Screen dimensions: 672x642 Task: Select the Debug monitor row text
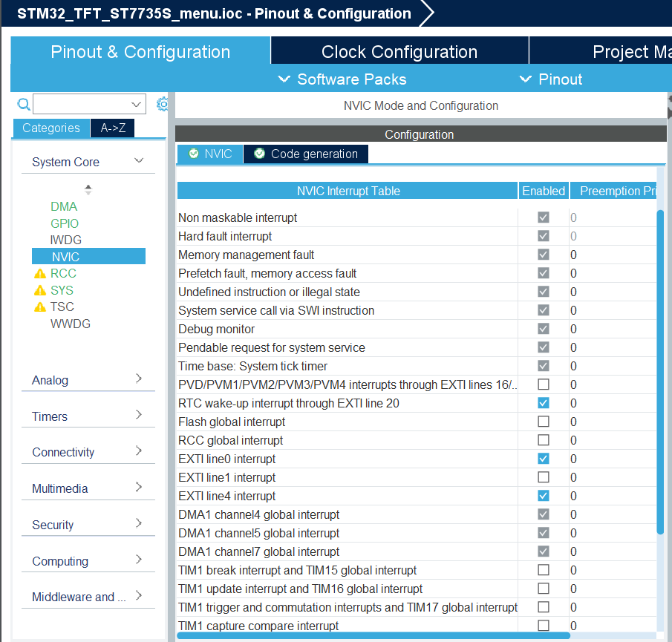[216, 329]
